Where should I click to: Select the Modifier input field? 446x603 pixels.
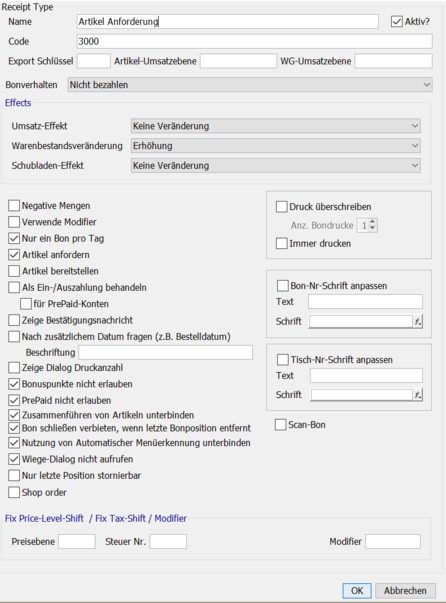coord(393,541)
